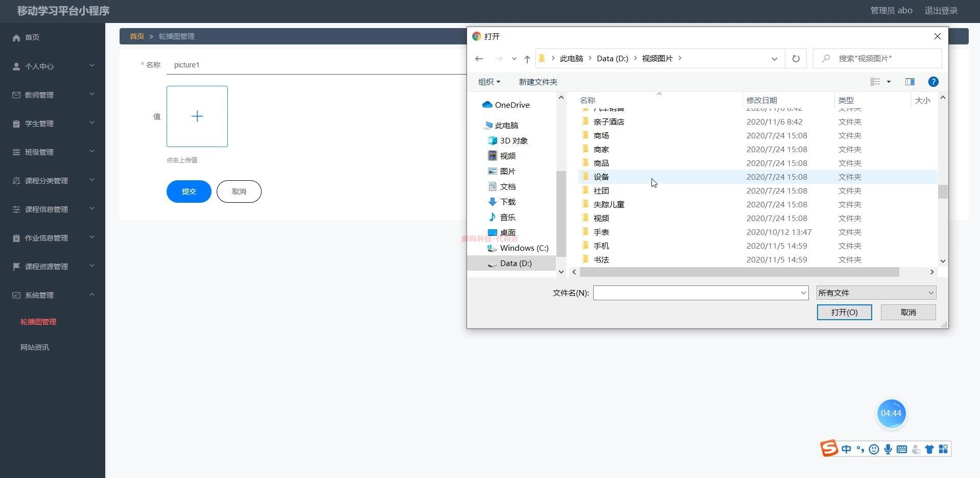Select Windows (C:) drive in navigation pane

[x=518, y=248]
